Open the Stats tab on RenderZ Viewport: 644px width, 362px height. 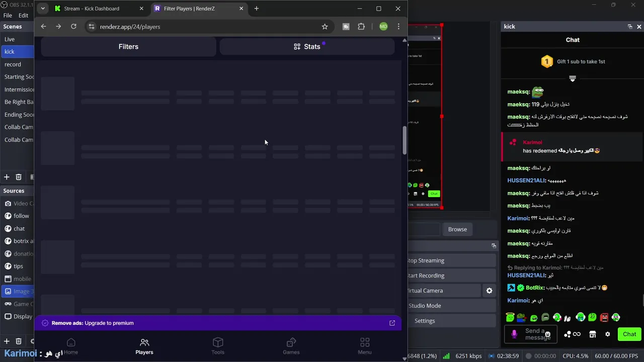click(x=307, y=46)
